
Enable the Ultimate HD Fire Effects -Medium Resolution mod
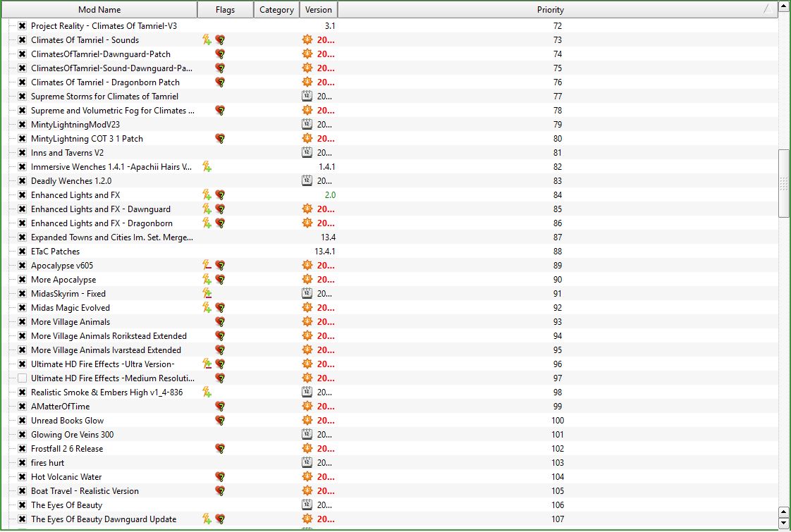click(x=23, y=378)
